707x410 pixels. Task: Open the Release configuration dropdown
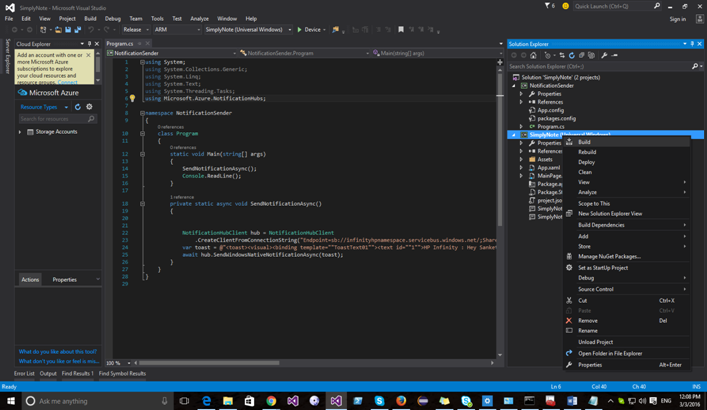click(135, 30)
